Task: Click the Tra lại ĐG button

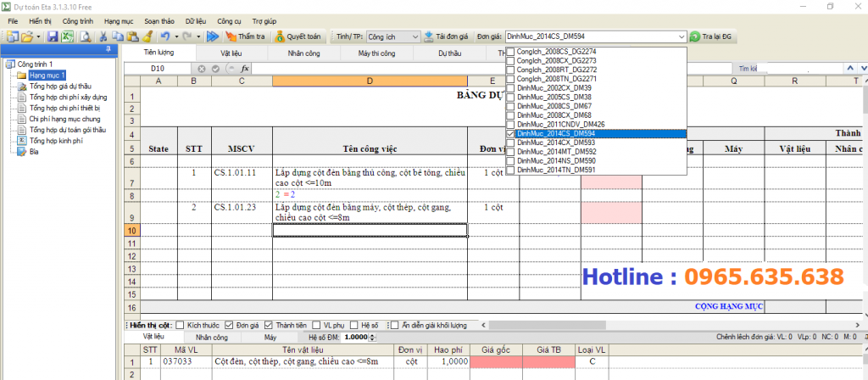Action: tap(709, 36)
